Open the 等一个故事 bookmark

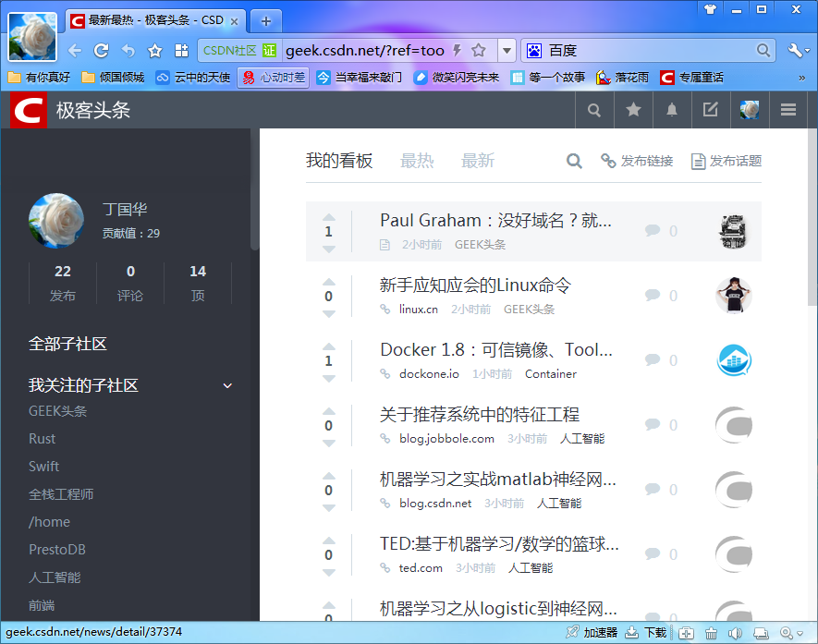(x=548, y=78)
